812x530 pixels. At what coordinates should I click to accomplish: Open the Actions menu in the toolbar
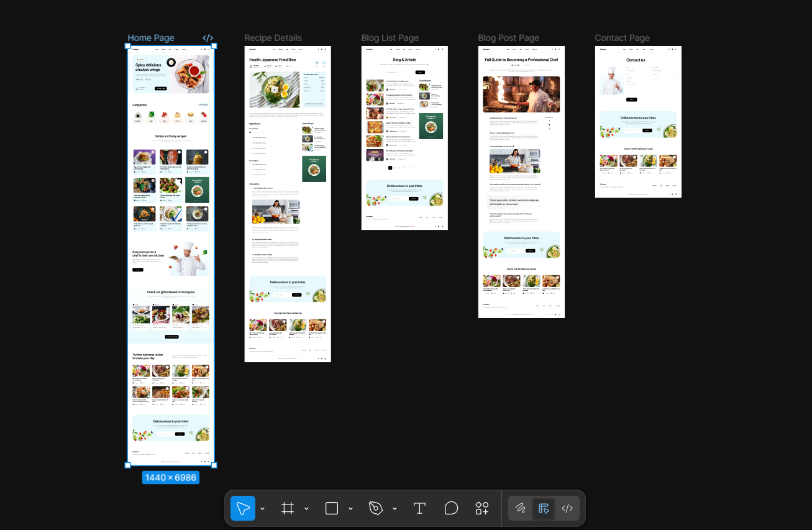482,508
